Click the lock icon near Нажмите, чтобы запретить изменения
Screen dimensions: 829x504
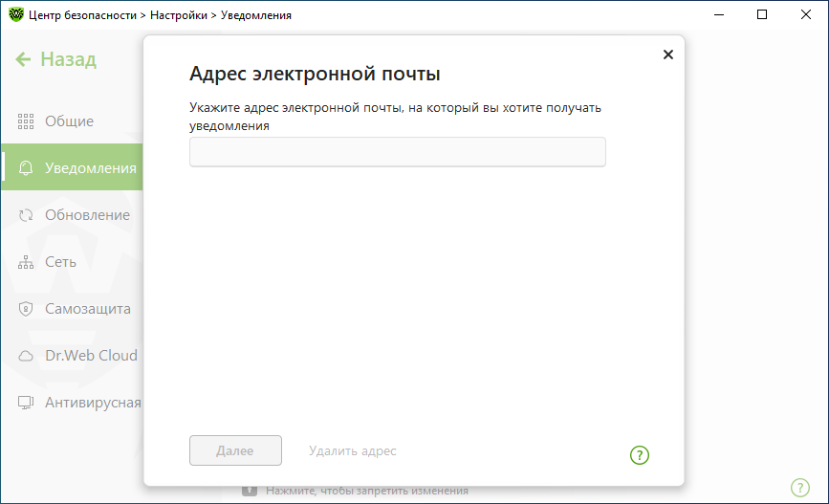point(249,491)
